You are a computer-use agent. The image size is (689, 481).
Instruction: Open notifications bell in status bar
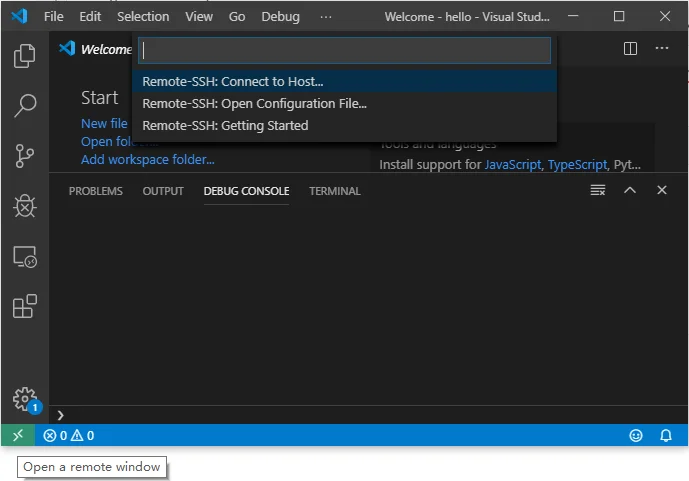point(665,435)
